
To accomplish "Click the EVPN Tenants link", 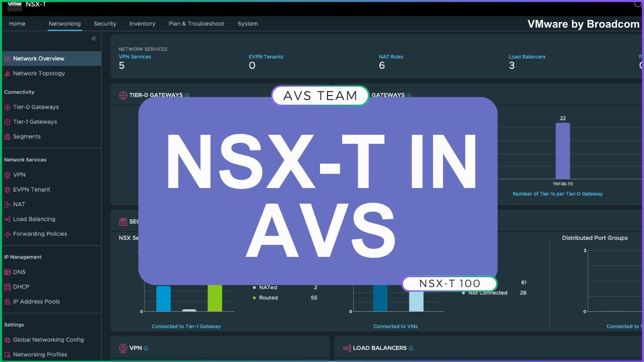I will click(266, 57).
